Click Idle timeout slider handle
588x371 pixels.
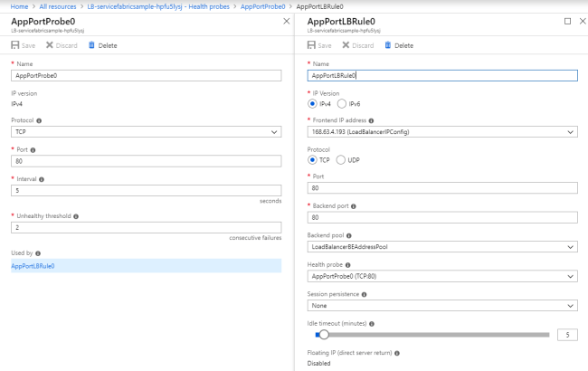[x=324, y=335]
